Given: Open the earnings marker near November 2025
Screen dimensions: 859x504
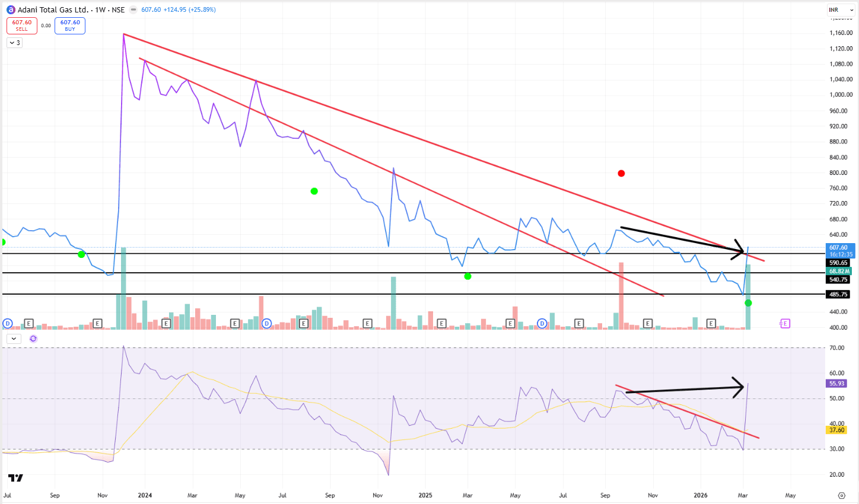Looking at the screenshot, I should click(x=648, y=323).
